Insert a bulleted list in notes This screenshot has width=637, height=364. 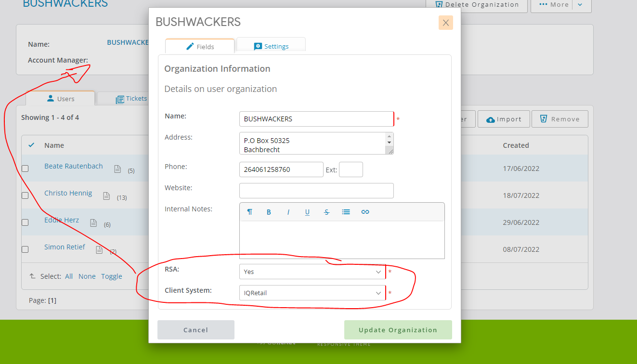point(346,212)
